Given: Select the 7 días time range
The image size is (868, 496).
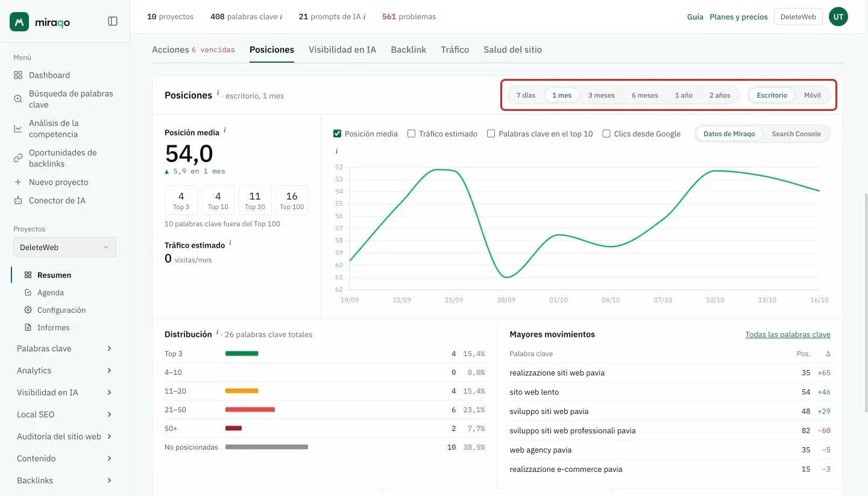Looking at the screenshot, I should 526,95.
